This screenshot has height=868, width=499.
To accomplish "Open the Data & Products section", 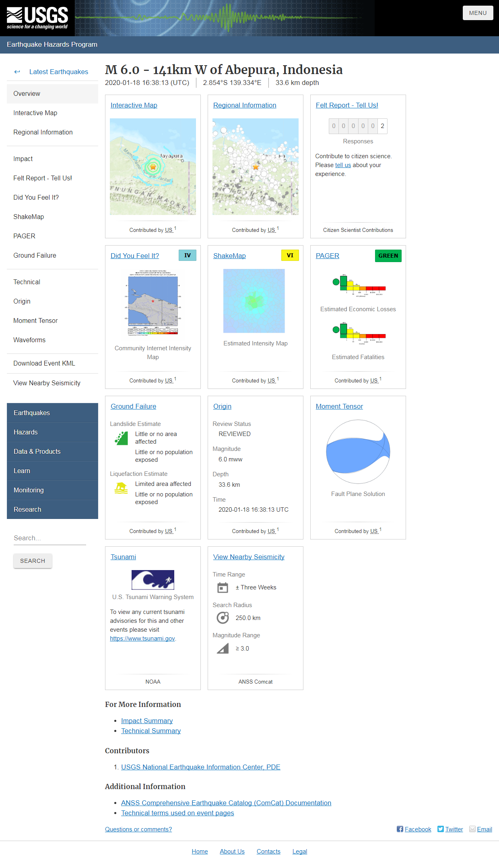I will [37, 451].
